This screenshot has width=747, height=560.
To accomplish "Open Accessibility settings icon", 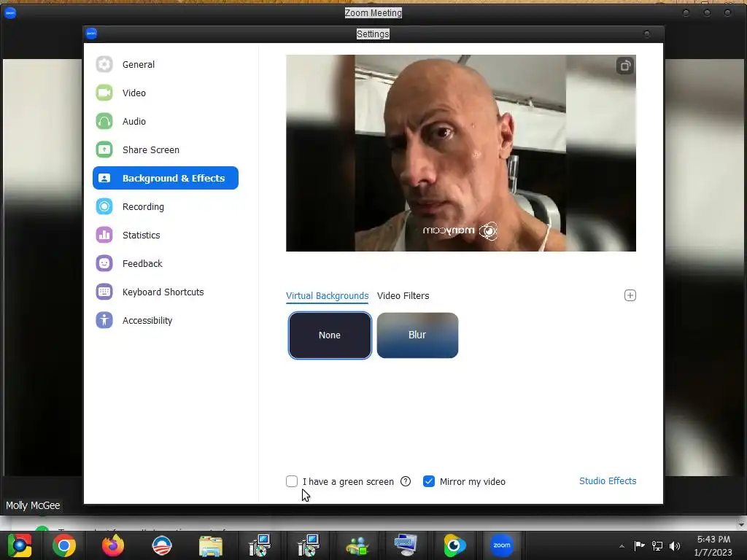I will [104, 320].
